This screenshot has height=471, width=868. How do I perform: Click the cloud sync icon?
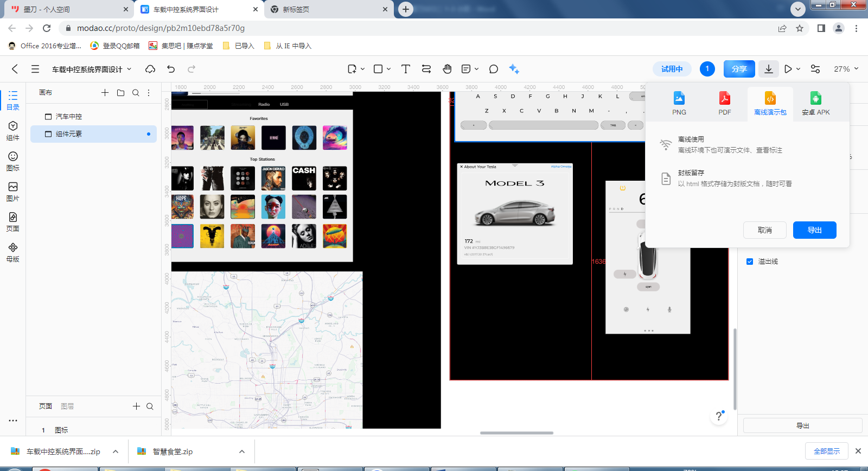point(150,69)
